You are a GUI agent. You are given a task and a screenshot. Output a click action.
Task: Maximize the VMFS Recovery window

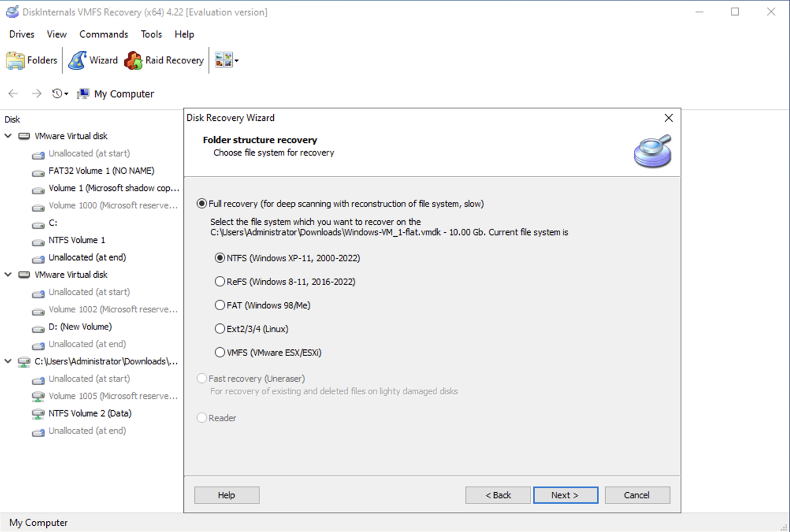[735, 12]
